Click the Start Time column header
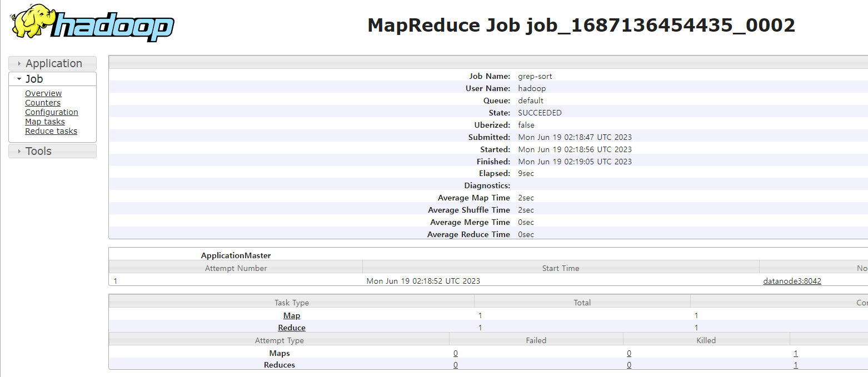The width and height of the screenshot is (868, 377). (x=561, y=268)
